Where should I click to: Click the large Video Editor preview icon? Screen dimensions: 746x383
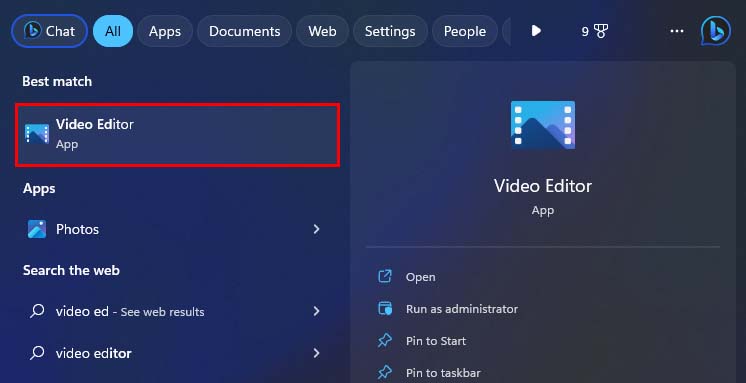[x=543, y=125]
